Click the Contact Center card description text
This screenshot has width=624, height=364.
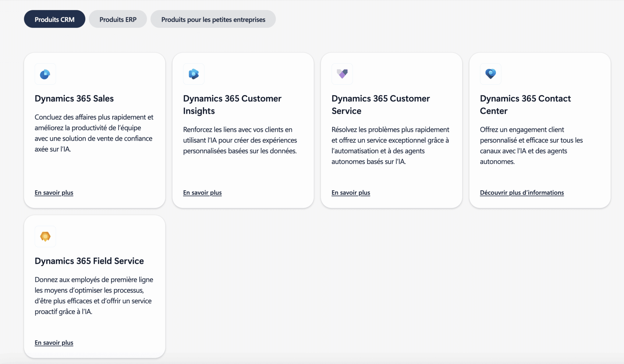pos(531,145)
